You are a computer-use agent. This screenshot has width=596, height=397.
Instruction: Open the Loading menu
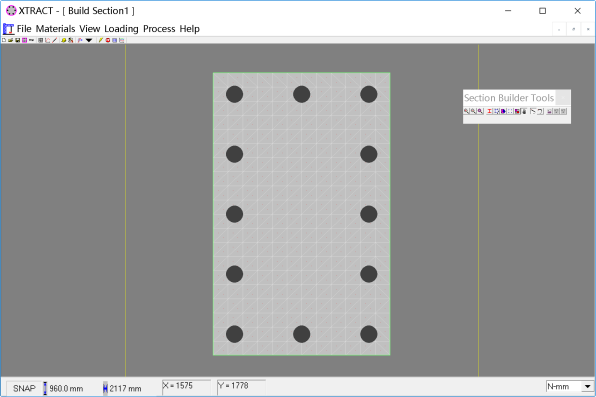point(121,29)
